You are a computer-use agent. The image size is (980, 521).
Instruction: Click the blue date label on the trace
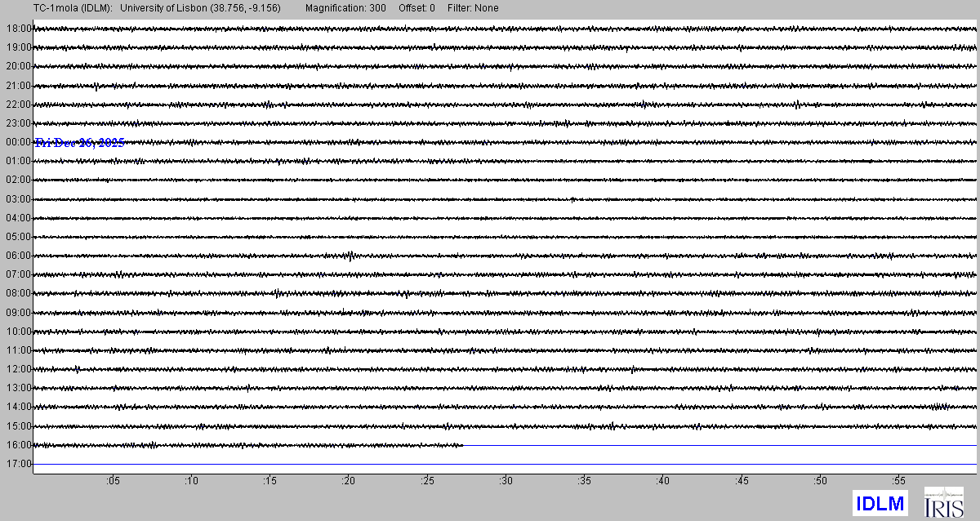coord(80,143)
